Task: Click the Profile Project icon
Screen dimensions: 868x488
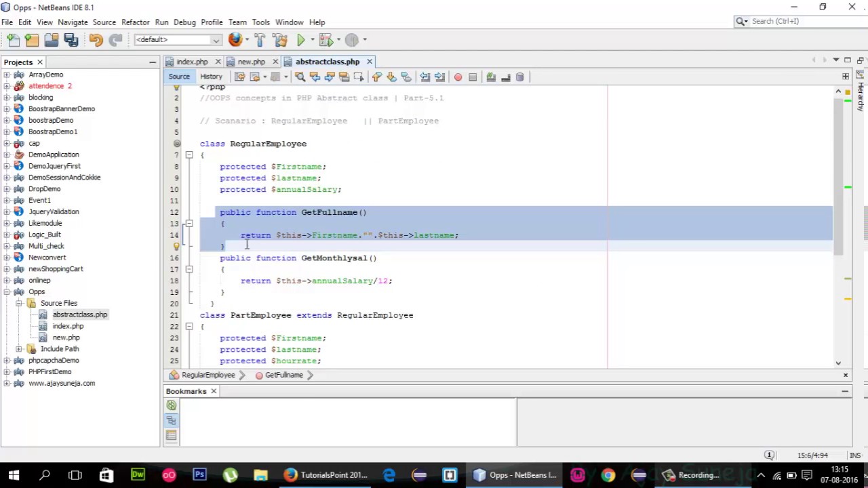Action: 351,40
